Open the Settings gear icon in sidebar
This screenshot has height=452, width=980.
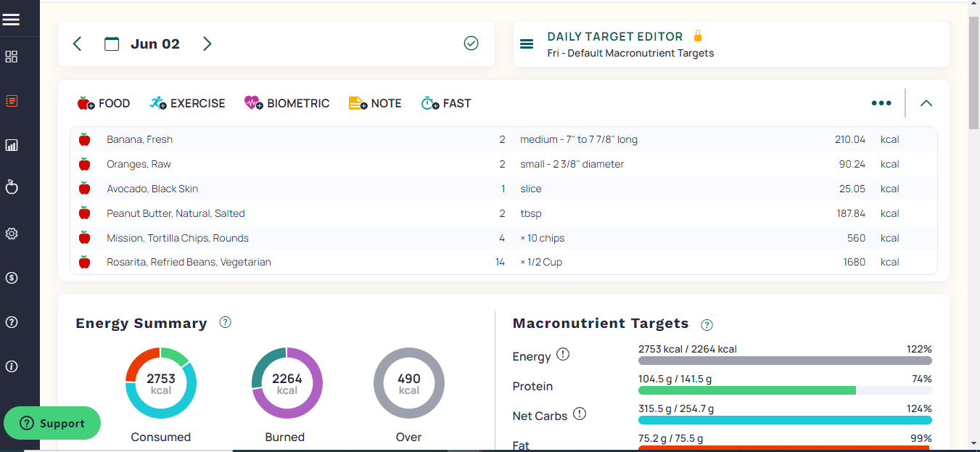coord(12,234)
